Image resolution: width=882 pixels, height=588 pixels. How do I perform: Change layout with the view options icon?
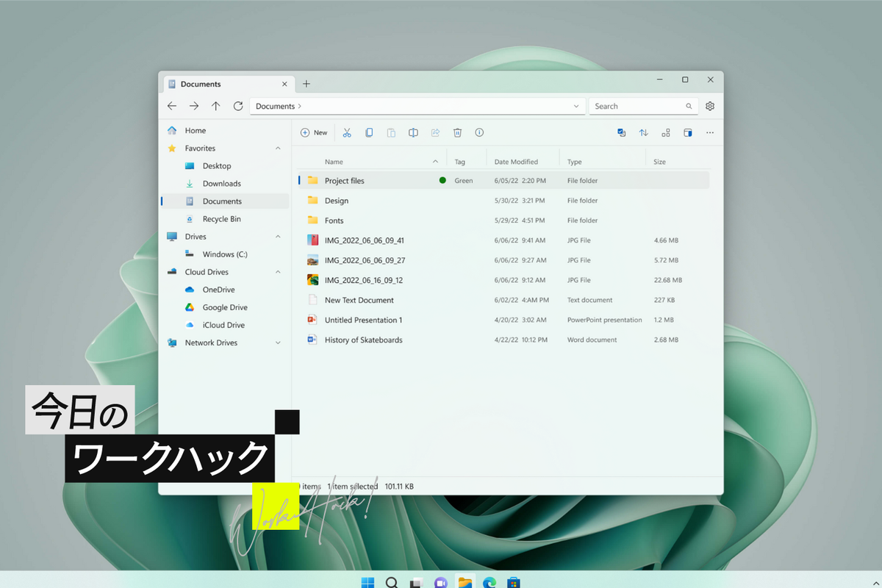tap(665, 132)
